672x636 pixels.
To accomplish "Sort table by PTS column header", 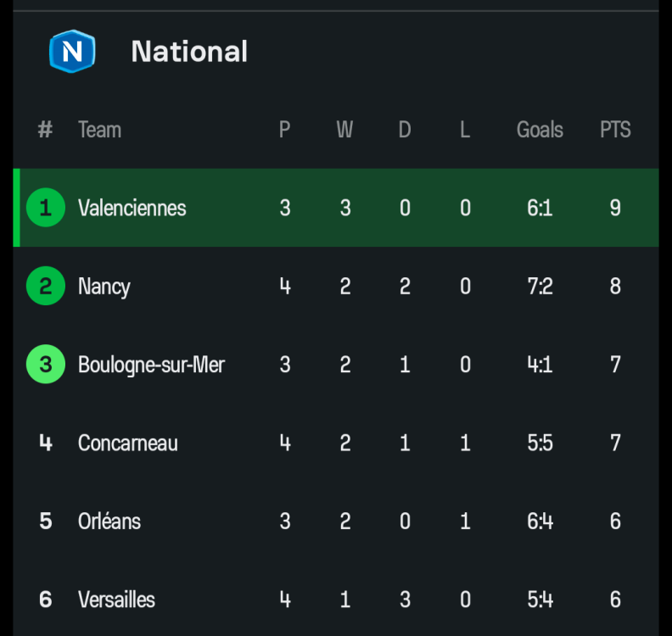I will 615,130.
